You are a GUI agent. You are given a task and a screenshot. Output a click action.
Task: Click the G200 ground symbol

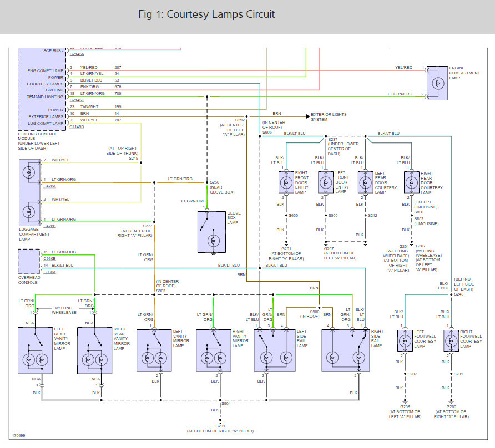451,401
